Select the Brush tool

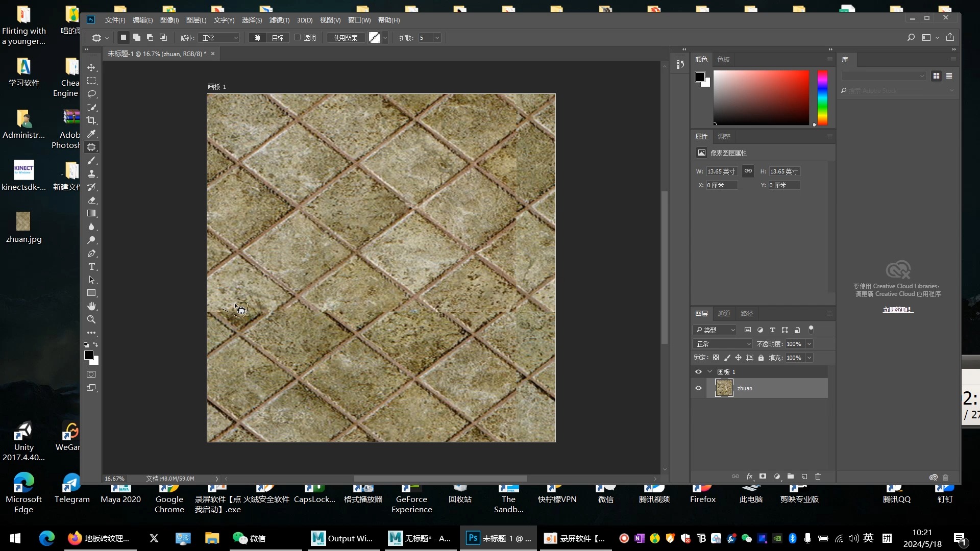click(x=91, y=160)
